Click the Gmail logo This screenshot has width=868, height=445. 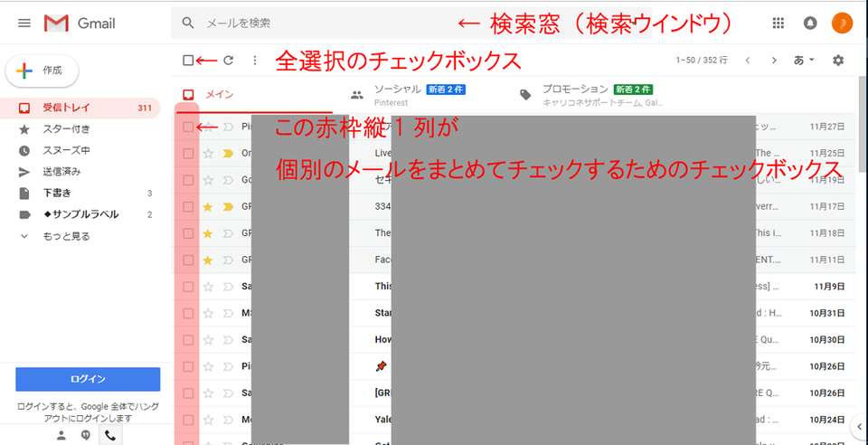[x=80, y=23]
